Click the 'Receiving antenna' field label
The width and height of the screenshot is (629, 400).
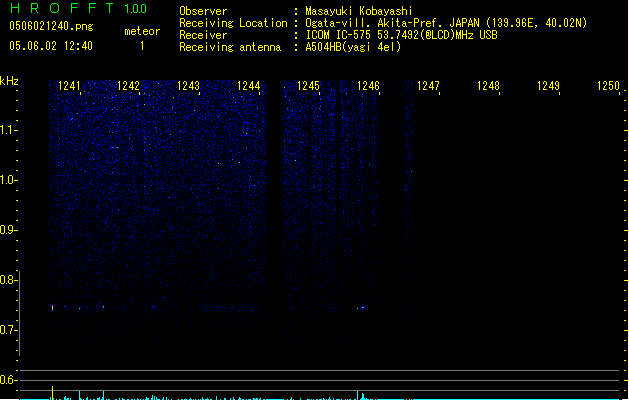tap(230, 47)
